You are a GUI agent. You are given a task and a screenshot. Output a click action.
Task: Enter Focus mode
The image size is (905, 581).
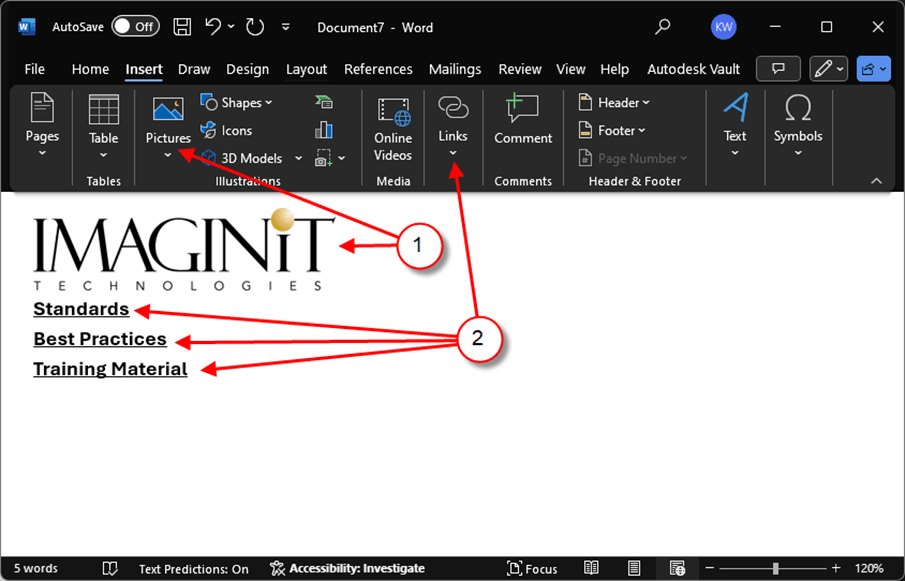[532, 568]
